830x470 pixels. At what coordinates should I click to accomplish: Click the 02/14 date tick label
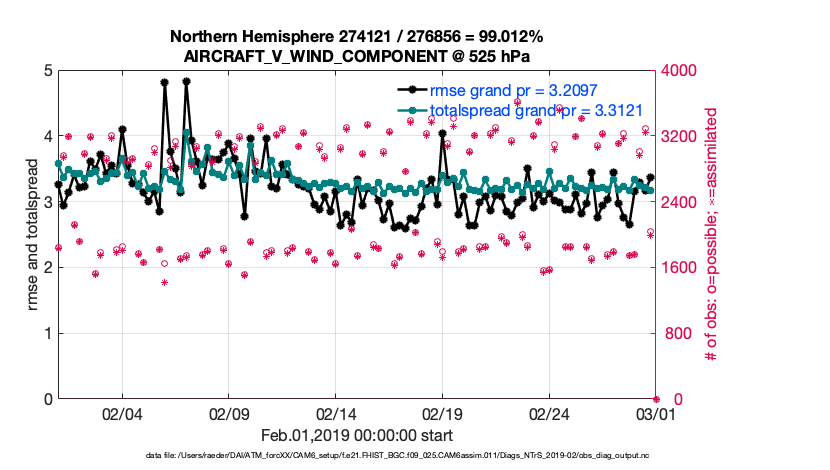[x=336, y=413]
